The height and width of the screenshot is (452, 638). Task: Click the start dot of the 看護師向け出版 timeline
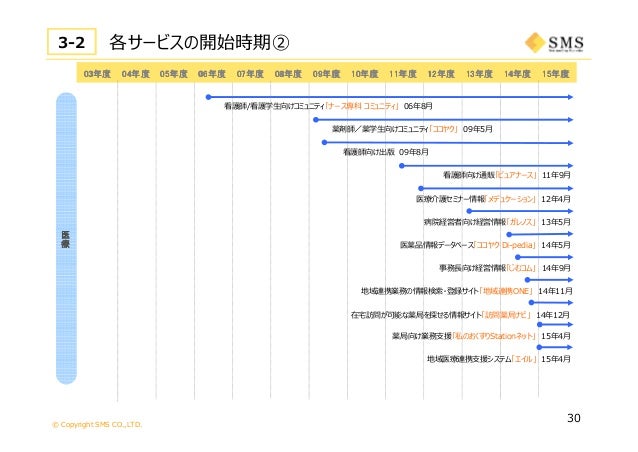[x=324, y=142]
